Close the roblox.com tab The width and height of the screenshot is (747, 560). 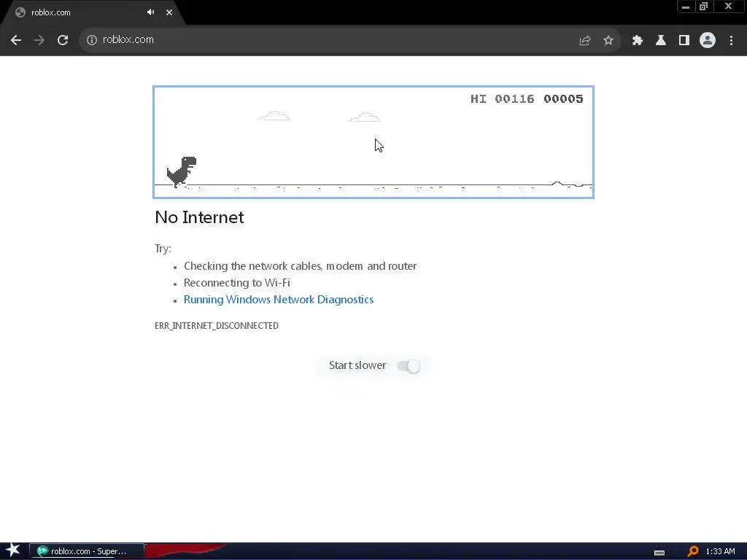click(x=169, y=12)
